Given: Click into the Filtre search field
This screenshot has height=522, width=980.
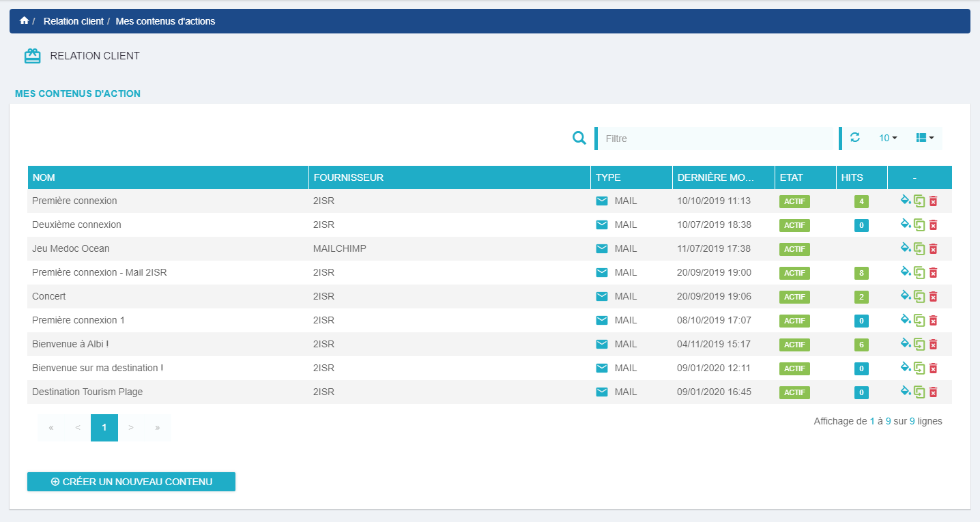Looking at the screenshot, I should (717, 139).
